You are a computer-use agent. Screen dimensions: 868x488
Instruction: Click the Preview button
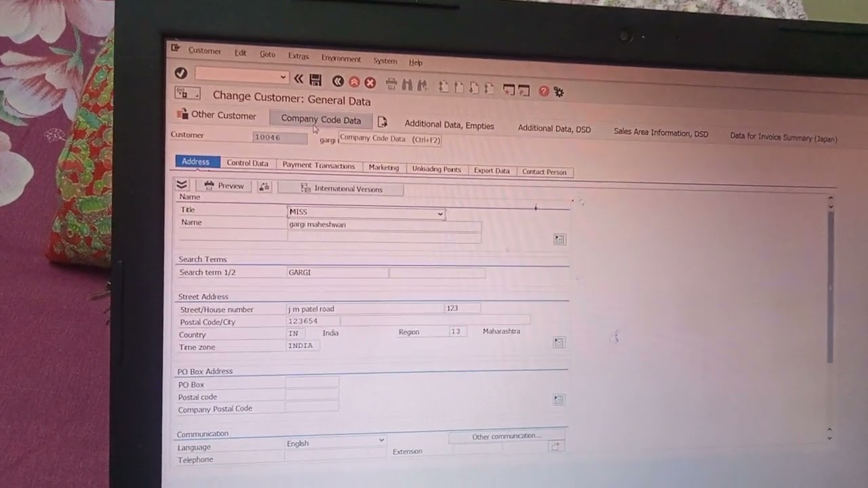pos(224,186)
